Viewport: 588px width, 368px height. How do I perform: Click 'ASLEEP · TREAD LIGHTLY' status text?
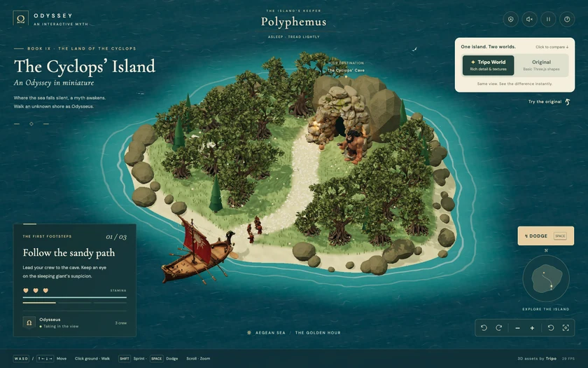(x=293, y=36)
